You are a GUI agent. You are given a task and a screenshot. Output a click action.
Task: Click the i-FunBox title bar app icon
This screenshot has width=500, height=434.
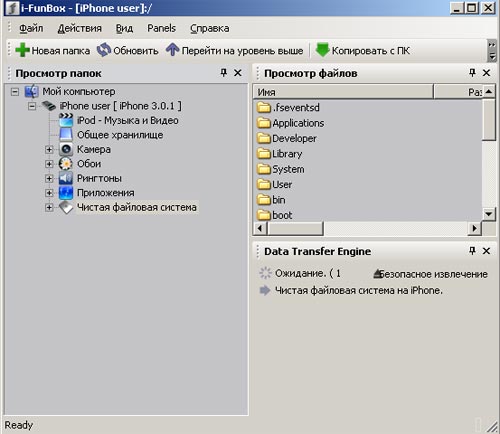point(12,8)
